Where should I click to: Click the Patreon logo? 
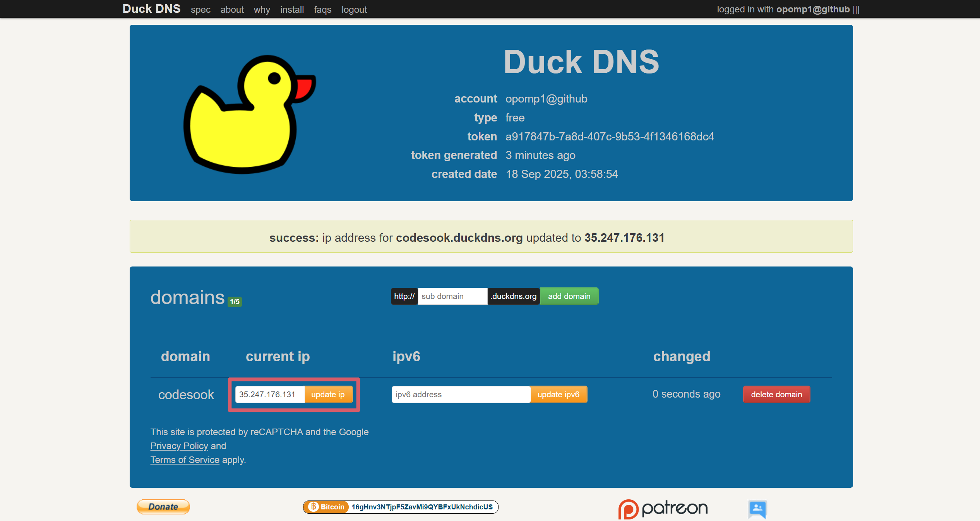[663, 508]
